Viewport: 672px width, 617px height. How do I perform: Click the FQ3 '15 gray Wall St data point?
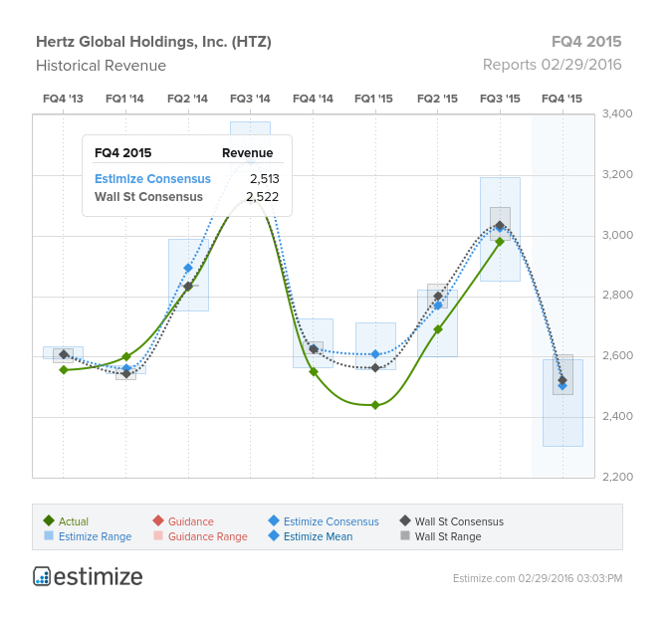click(x=500, y=225)
